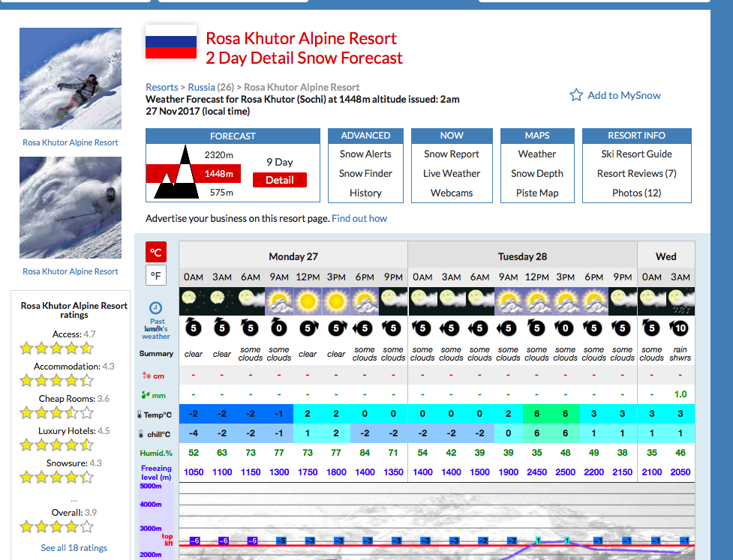This screenshot has height=560, width=733.
Task: Click the snow cm row icon
Action: pos(146,376)
